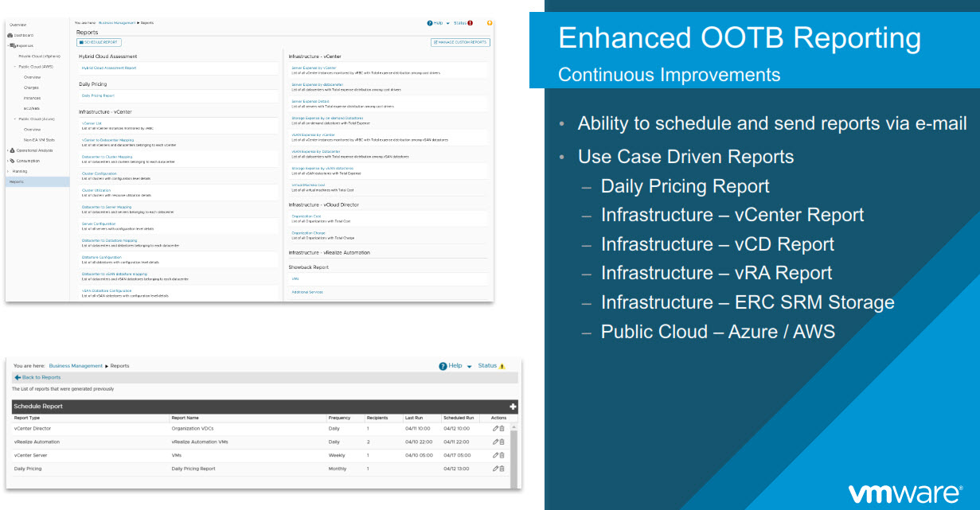Click Business Management breadcrumb in upper panel
980x510 pixels.
[x=117, y=24]
